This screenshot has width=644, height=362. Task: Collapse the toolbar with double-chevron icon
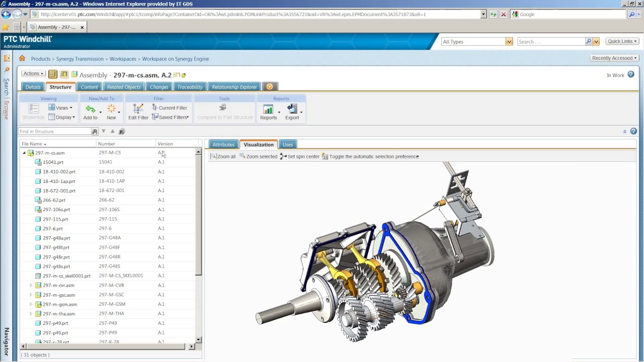[x=625, y=132]
